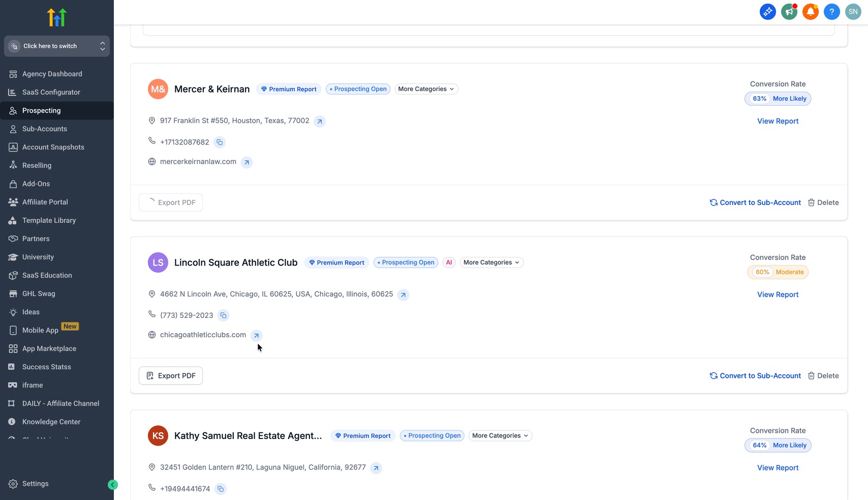
Task: Expand the Click here to switch account selector
Action: [x=57, y=46]
